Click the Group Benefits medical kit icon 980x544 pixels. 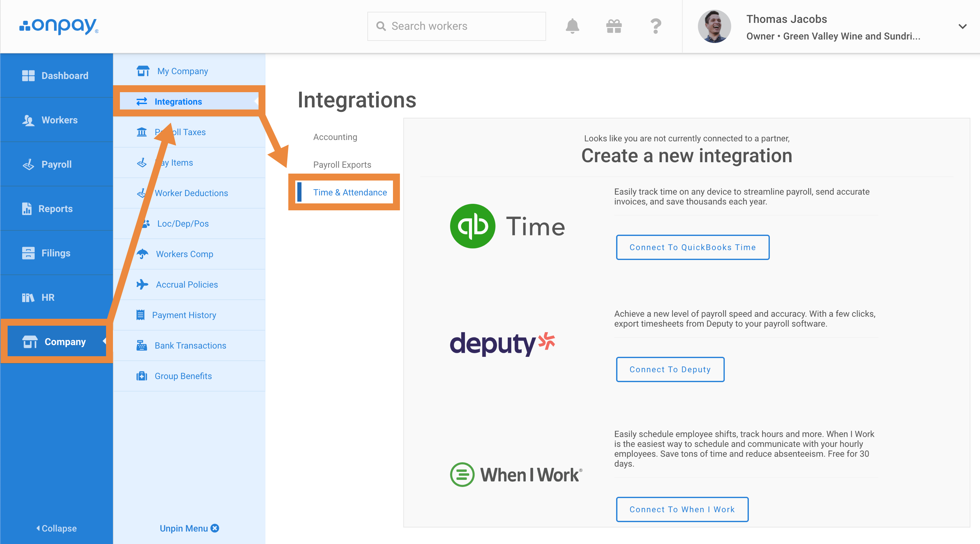pyautogui.click(x=141, y=376)
